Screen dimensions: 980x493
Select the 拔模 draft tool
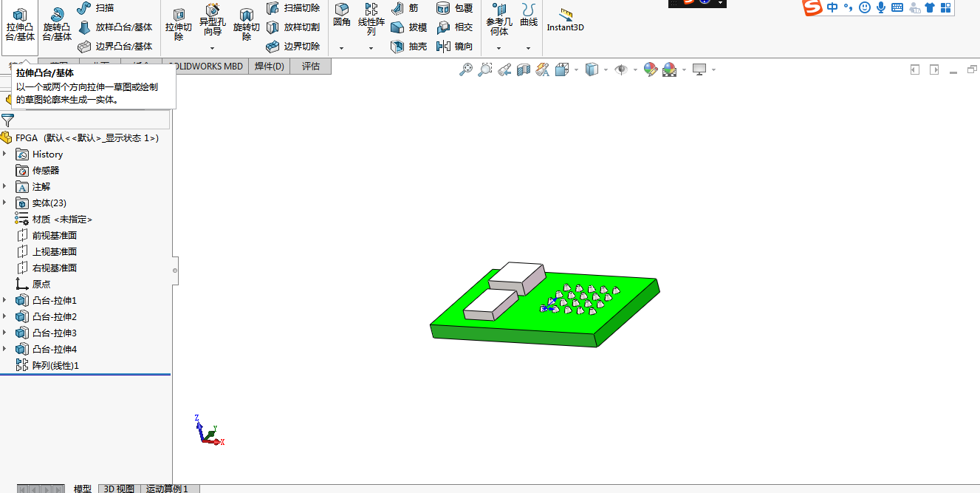tap(409, 27)
